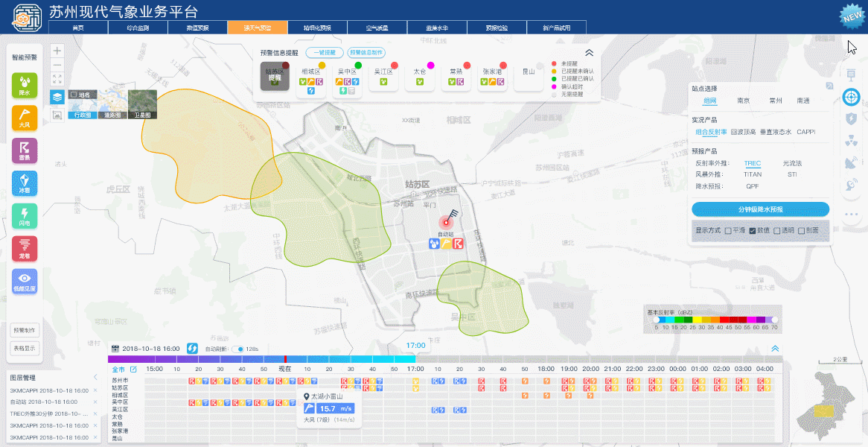868x447 pixels.
Task: Select the 低能见度 low visibility icon
Action: [25, 282]
